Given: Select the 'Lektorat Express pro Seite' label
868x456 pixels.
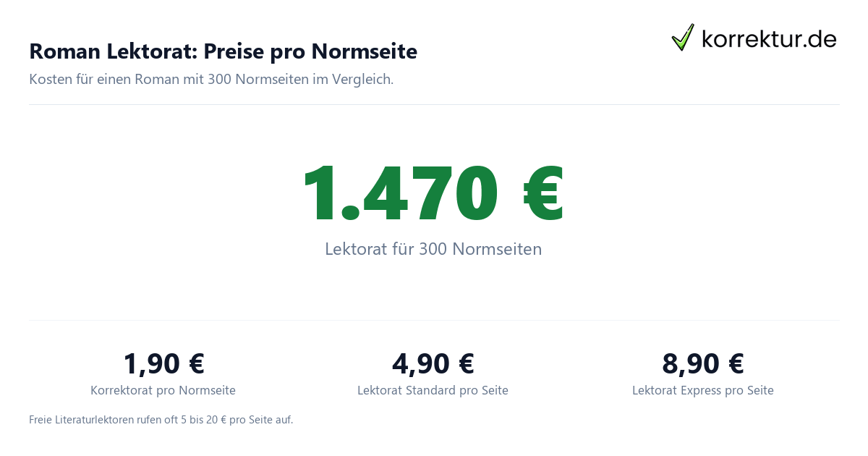Looking at the screenshot, I should (703, 390).
